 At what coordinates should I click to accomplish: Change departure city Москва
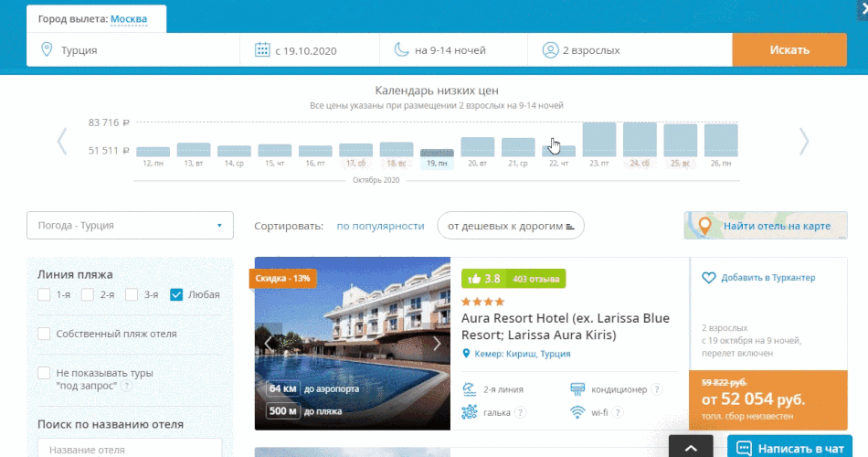pos(128,18)
